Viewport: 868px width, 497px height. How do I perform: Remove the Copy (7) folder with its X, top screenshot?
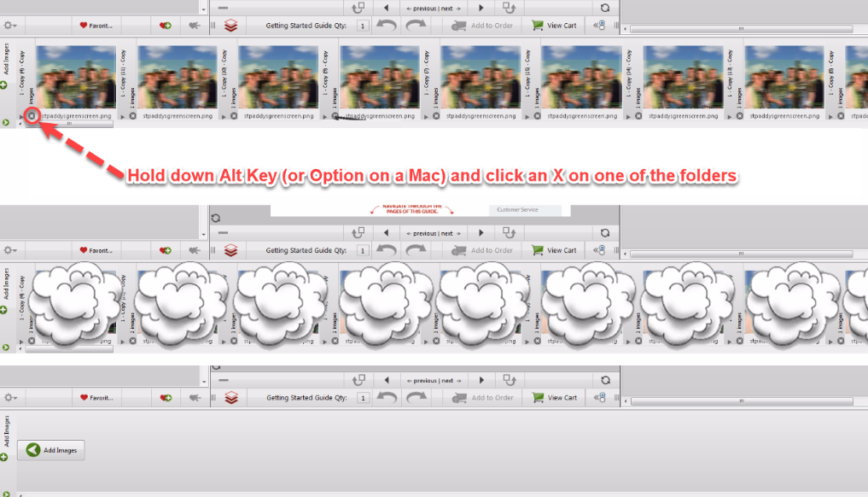(x=436, y=116)
